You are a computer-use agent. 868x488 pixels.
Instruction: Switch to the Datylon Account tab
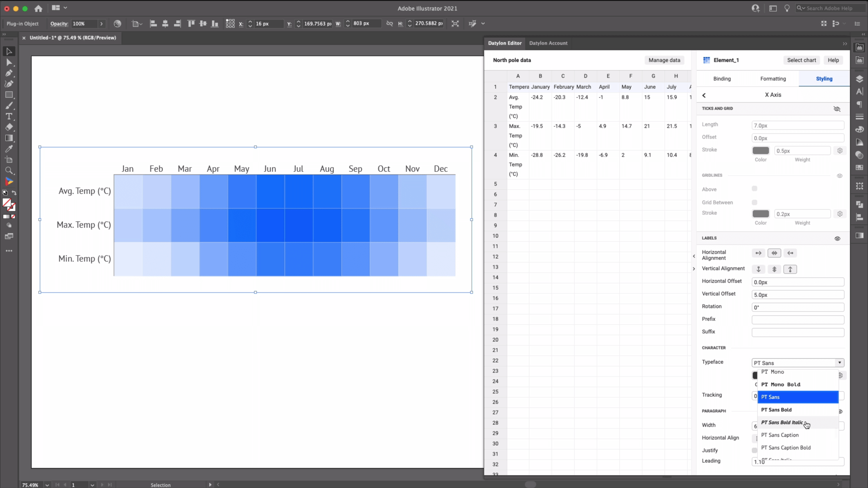[x=548, y=43]
